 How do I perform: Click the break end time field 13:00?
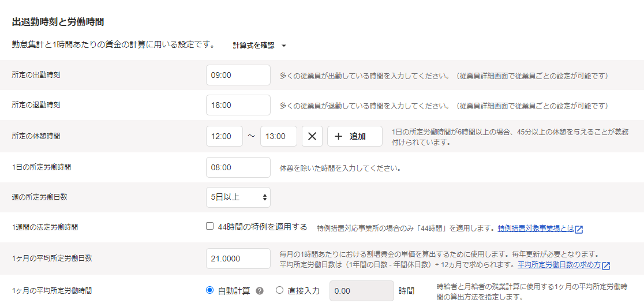279,136
